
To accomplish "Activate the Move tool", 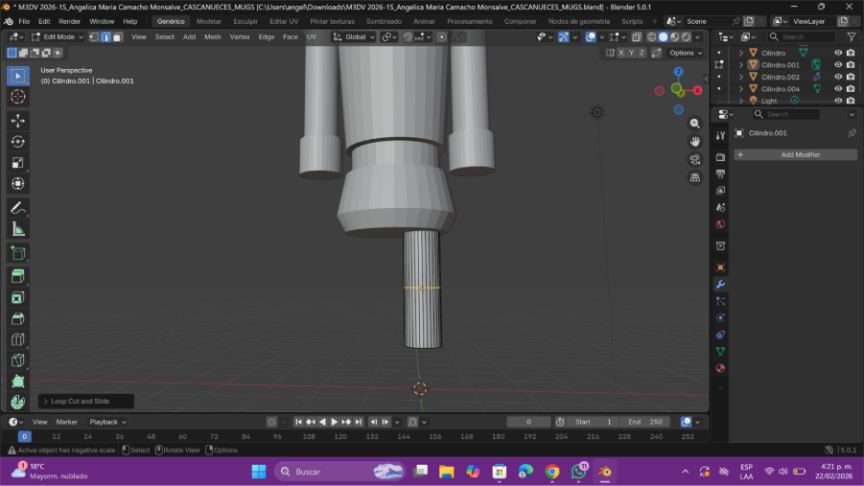I will pyautogui.click(x=18, y=120).
